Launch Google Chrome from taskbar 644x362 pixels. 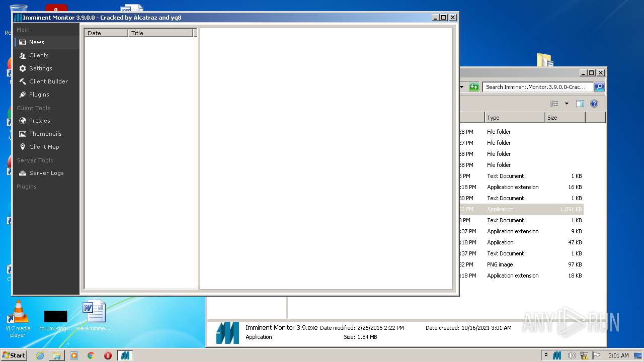[x=91, y=355]
